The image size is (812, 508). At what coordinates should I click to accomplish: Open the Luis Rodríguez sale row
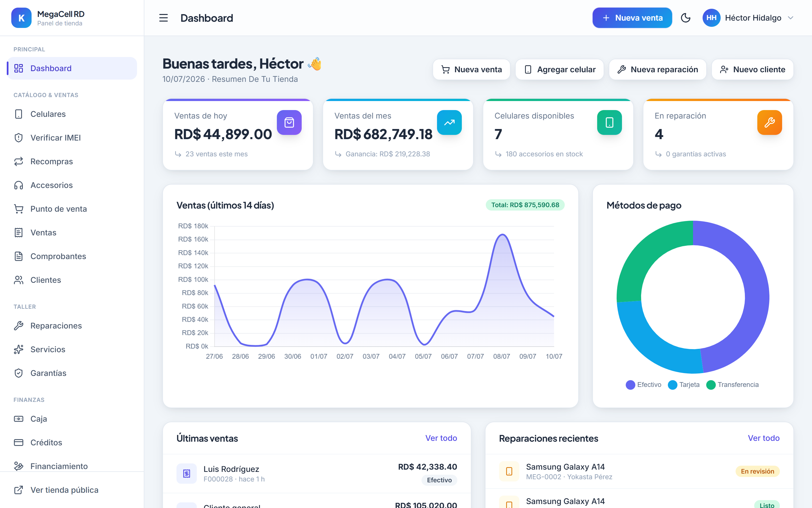[x=317, y=473]
